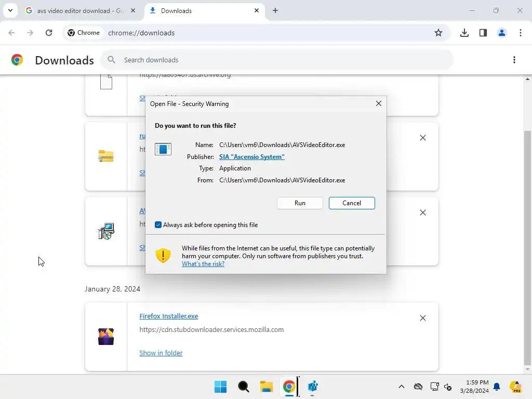This screenshot has height=399, width=532.
Task: Click the blue gear app taskbar icon
Action: [x=312, y=387]
